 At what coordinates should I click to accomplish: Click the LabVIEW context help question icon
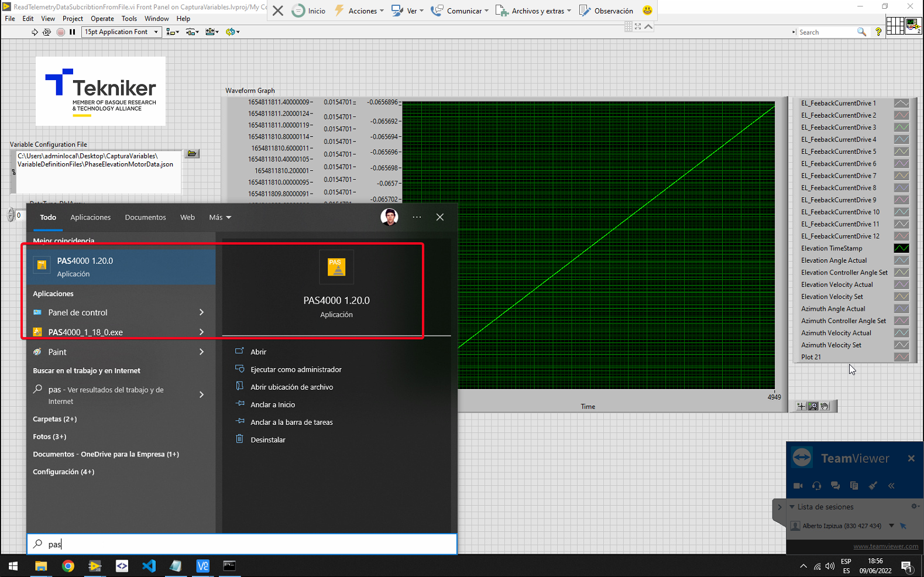tap(878, 32)
